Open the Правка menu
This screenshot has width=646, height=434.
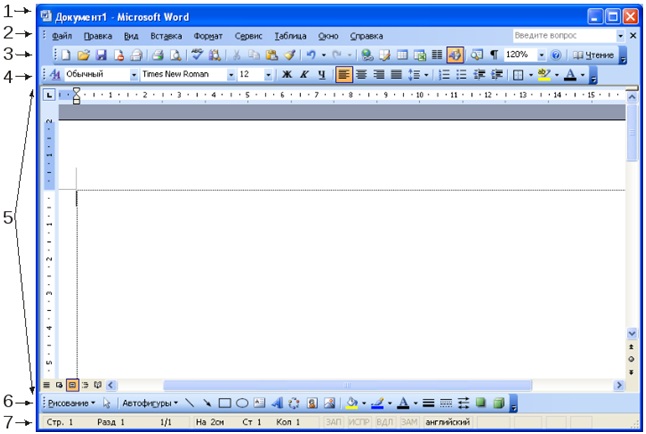(98, 36)
